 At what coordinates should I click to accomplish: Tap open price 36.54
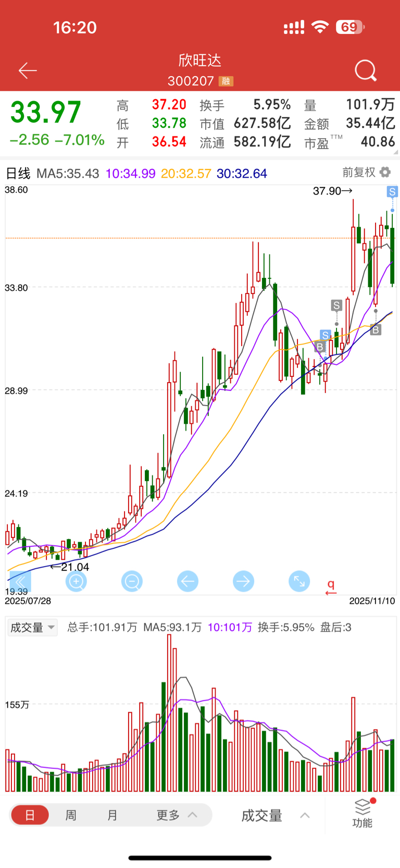(x=169, y=141)
